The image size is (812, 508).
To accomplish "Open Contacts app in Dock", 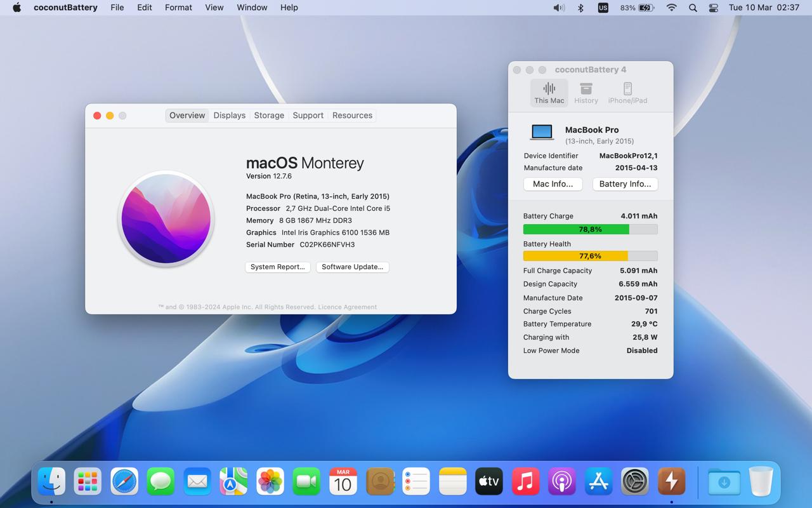I will 380,481.
